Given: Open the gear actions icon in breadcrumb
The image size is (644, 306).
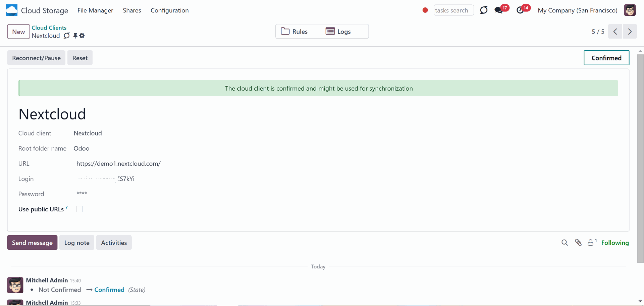Looking at the screenshot, I should click(x=82, y=36).
